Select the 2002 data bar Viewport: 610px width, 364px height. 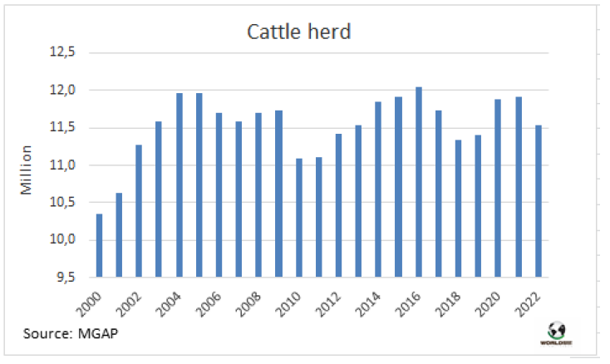click(139, 210)
